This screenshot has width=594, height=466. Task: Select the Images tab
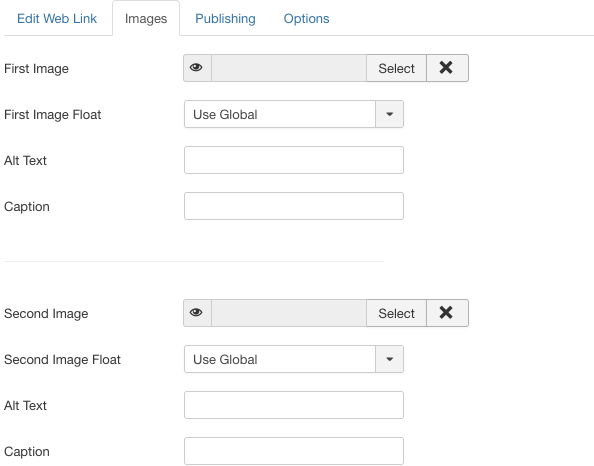[x=146, y=19]
